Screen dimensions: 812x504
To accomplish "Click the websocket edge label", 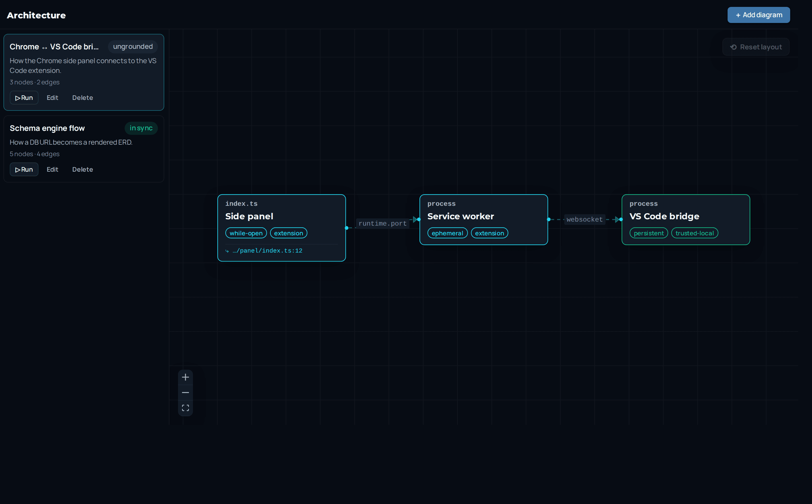I will tap(585, 219).
